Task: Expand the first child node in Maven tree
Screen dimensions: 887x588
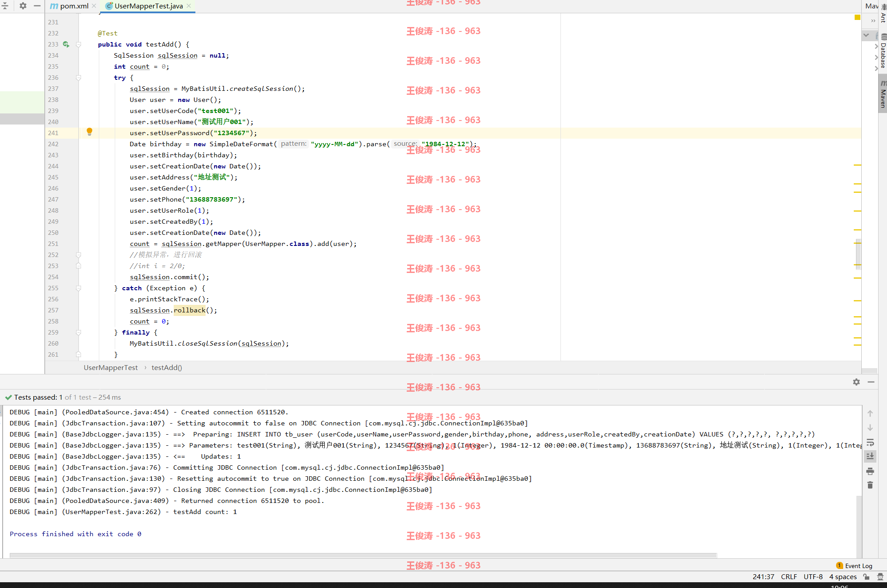Action: [x=876, y=46]
